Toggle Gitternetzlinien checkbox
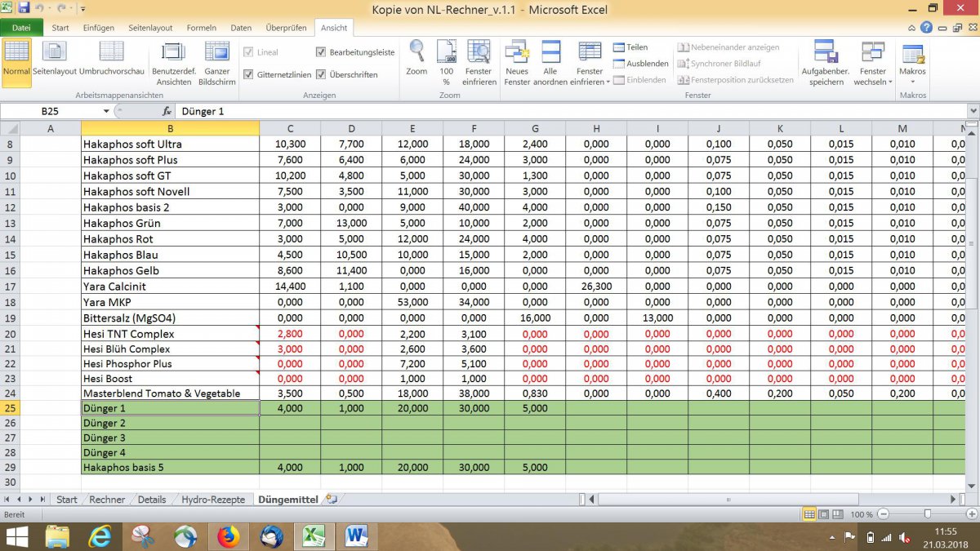Viewport: 980px width, 551px height. point(249,74)
